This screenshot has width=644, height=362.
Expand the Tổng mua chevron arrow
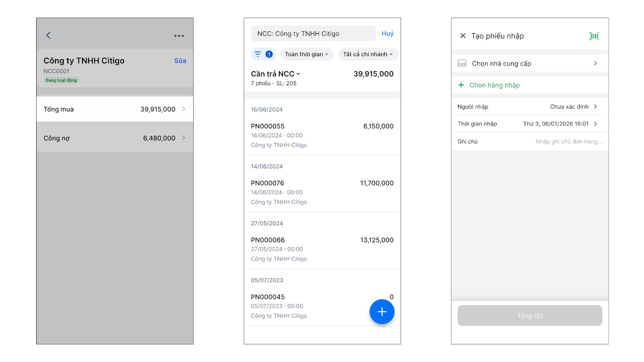click(184, 109)
